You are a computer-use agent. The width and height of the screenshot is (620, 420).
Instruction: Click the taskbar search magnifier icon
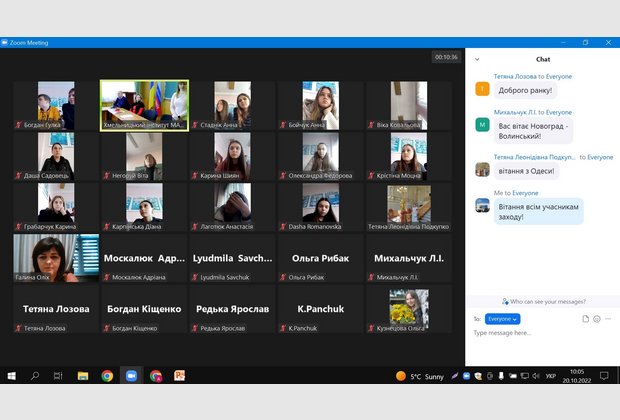click(x=35, y=376)
